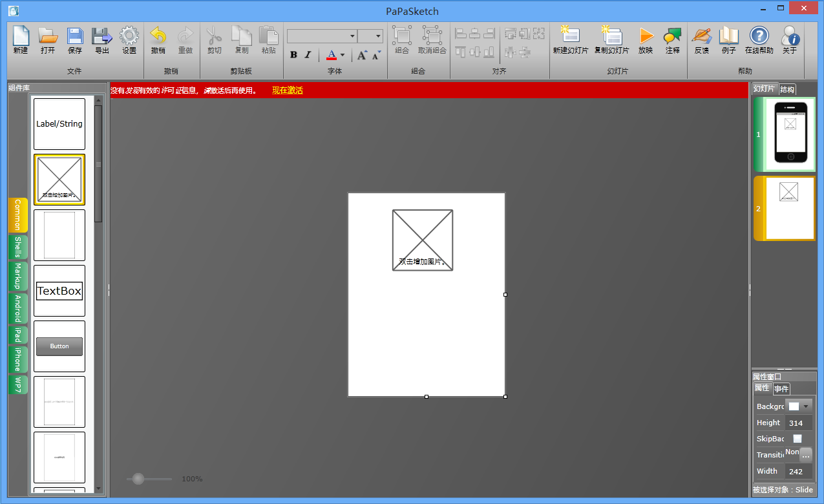Viewport: 824px width, 504px height.
Task: Start the 放映 slideshow playback
Action: click(646, 36)
